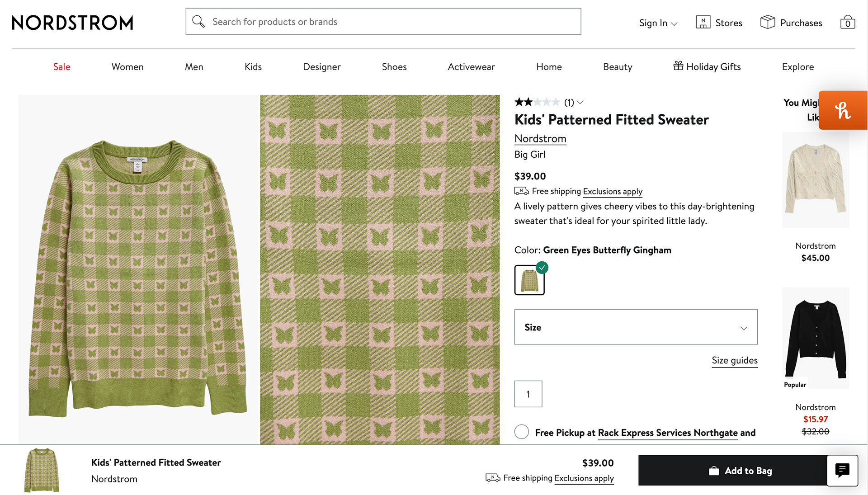Viewport: 868px width, 495px height.
Task: Expand the Size dropdown
Action: [x=636, y=327]
